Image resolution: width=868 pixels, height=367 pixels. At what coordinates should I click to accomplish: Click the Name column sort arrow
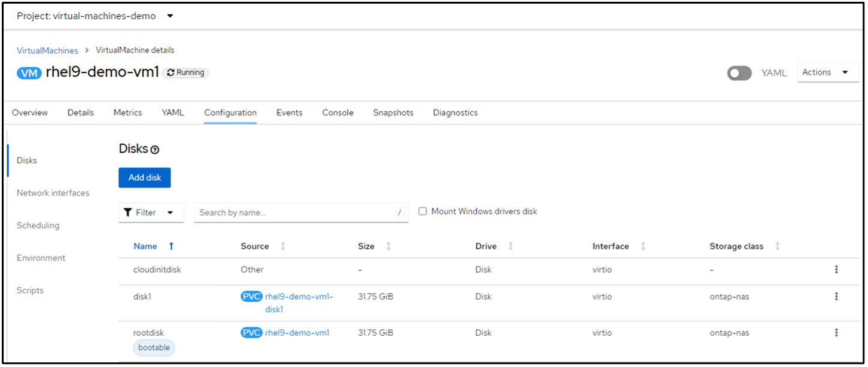tap(171, 246)
